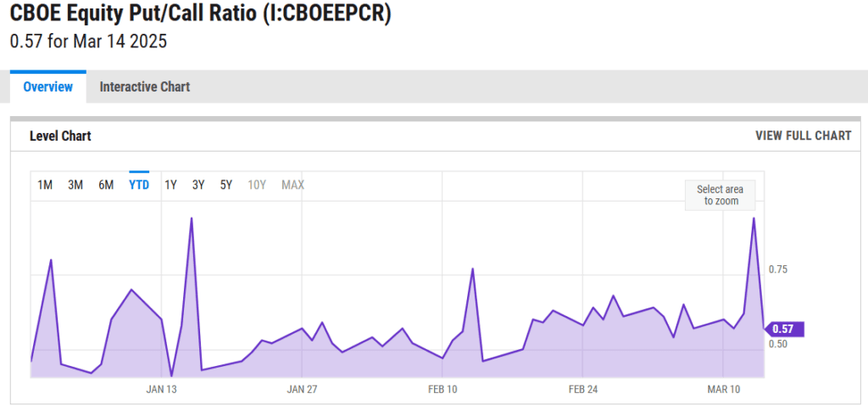This screenshot has height=416, width=868.
Task: Click the VIEW FULL CHART link
Action: 804,136
